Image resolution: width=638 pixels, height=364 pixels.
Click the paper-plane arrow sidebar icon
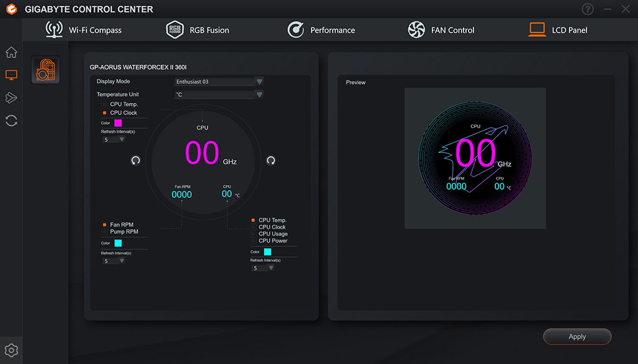pos(11,98)
